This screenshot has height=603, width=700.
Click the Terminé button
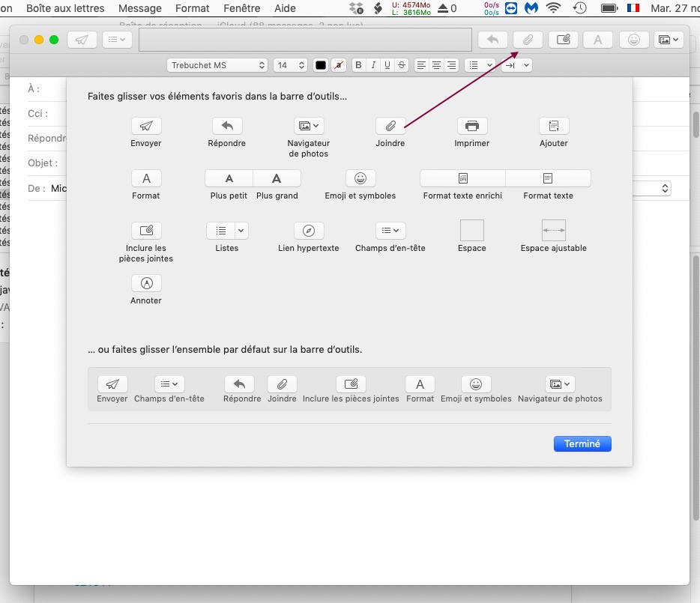coord(582,443)
